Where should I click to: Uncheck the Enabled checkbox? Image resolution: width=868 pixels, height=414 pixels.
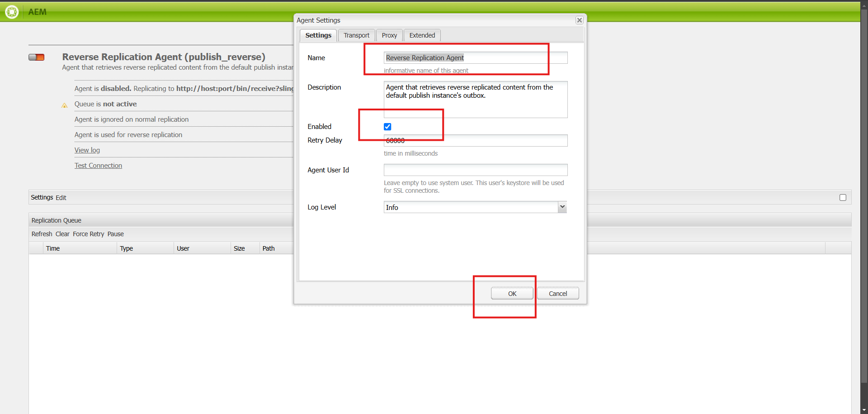(x=387, y=127)
